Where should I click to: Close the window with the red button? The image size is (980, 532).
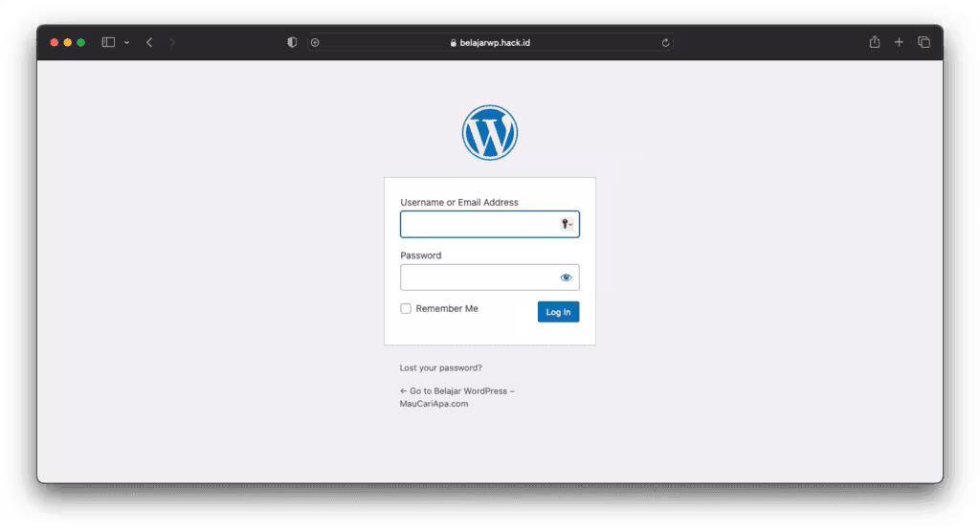(x=55, y=42)
